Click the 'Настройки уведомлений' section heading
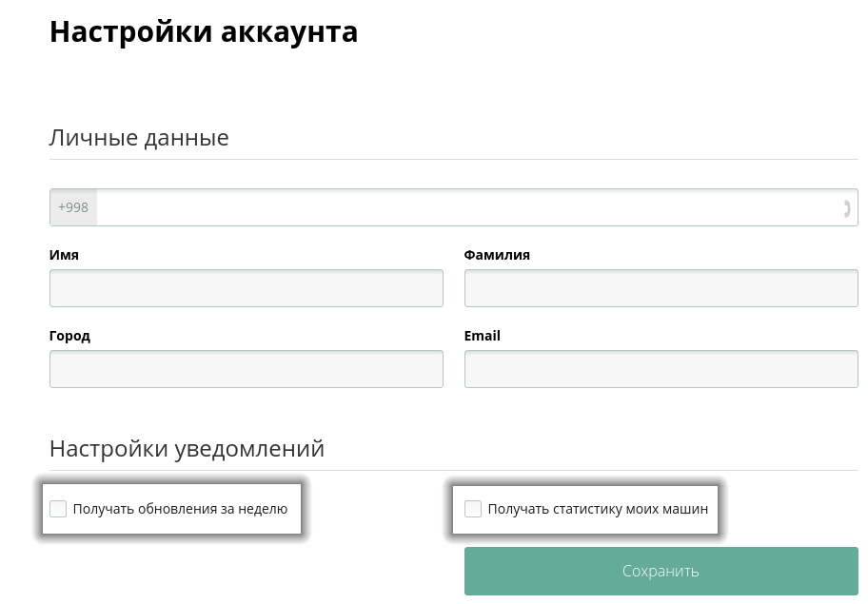This screenshot has height=604, width=868. coord(187,449)
